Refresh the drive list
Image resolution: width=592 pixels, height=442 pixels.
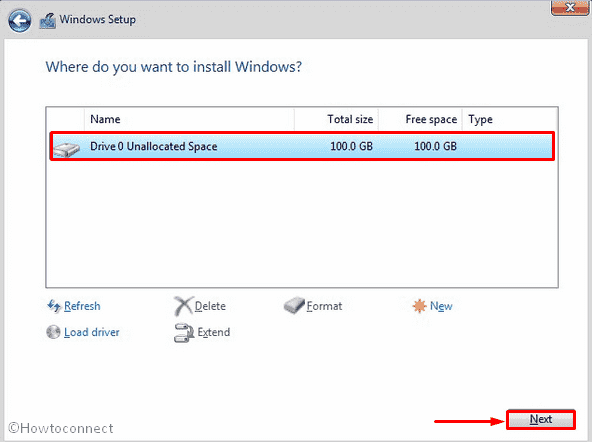click(x=82, y=306)
